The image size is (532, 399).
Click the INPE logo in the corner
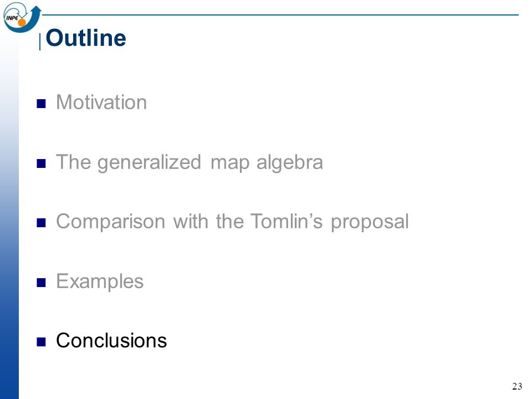tap(22, 17)
